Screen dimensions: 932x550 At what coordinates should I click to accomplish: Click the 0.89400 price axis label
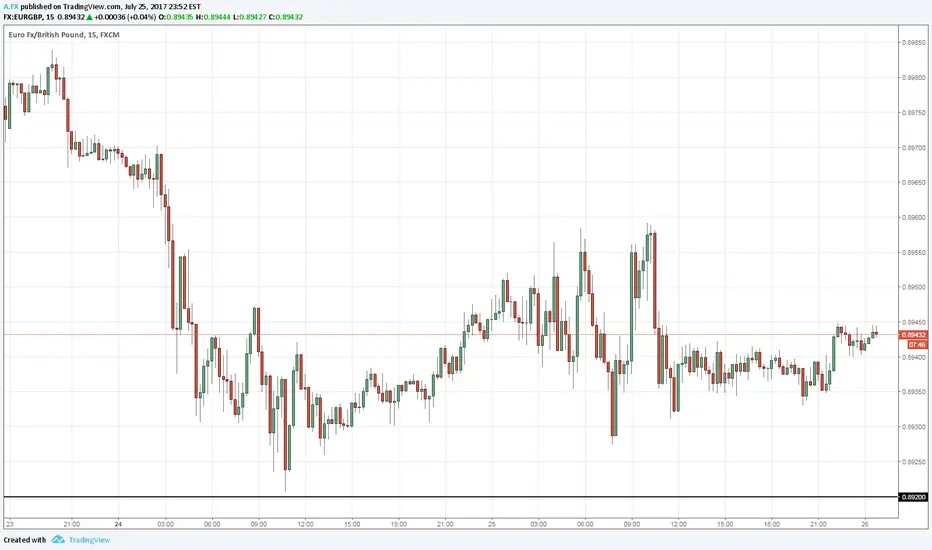[x=914, y=357]
